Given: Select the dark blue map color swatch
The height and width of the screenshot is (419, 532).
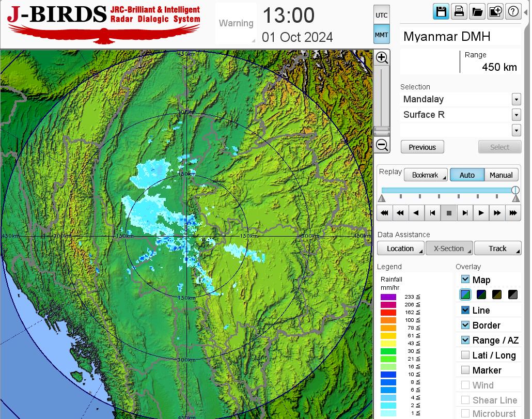Looking at the screenshot, I should (x=481, y=294).
